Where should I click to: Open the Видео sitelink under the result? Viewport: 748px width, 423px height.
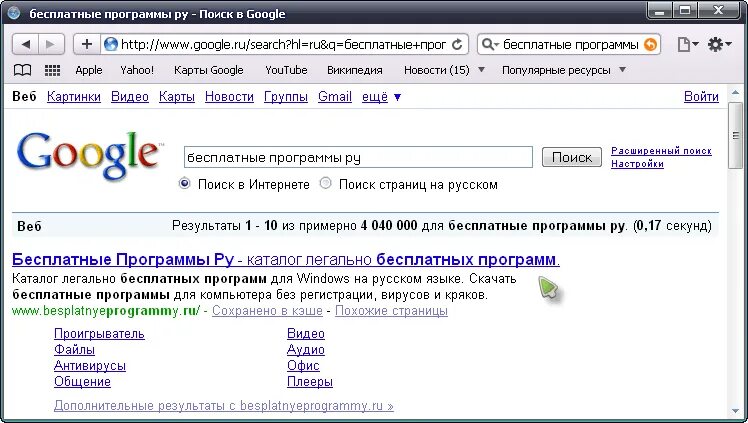pyautogui.click(x=306, y=333)
